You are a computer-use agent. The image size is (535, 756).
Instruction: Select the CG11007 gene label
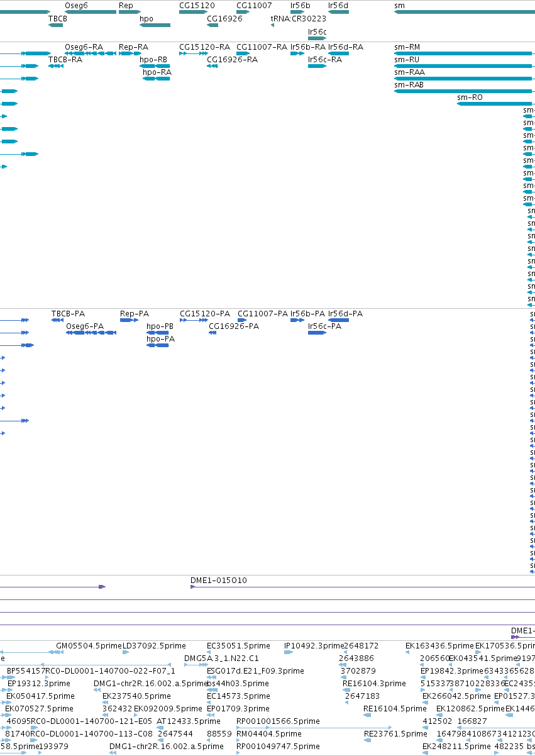point(254,5)
